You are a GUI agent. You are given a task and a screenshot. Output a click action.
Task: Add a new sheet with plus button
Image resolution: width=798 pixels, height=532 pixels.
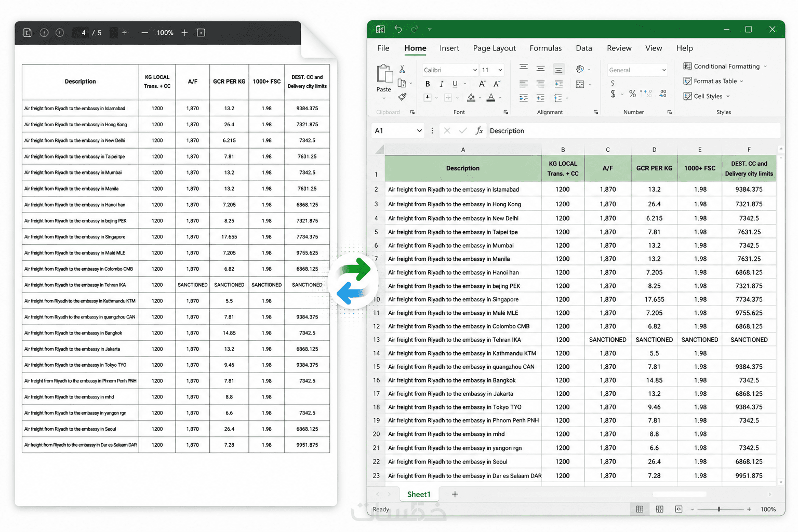[x=455, y=495]
